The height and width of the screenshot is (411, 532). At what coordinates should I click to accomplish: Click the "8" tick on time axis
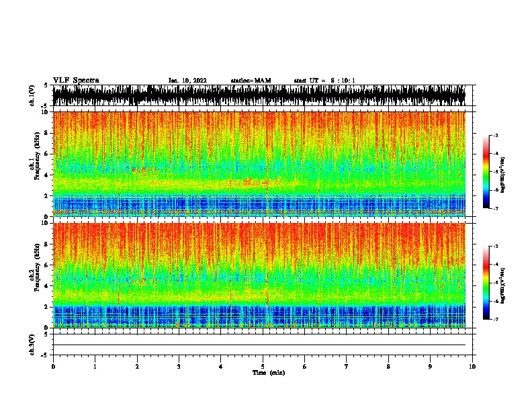point(388,367)
